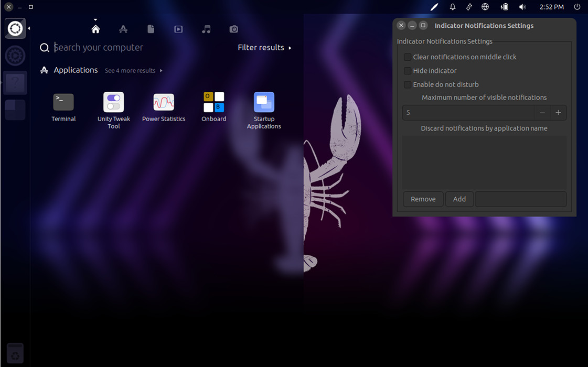Open the volume indicator menu
588x367 pixels.
pos(522,7)
